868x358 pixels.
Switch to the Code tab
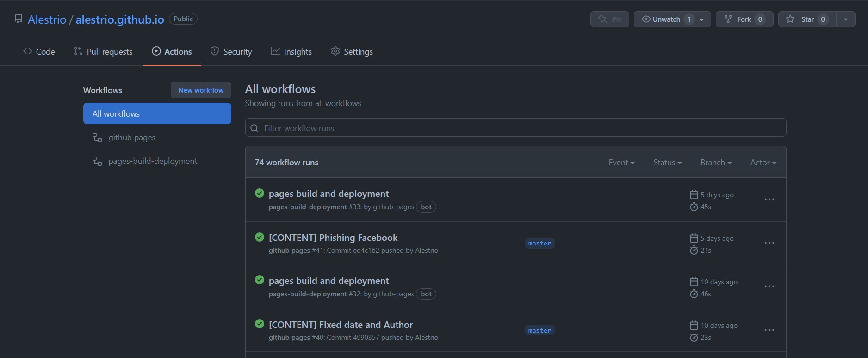(x=39, y=51)
